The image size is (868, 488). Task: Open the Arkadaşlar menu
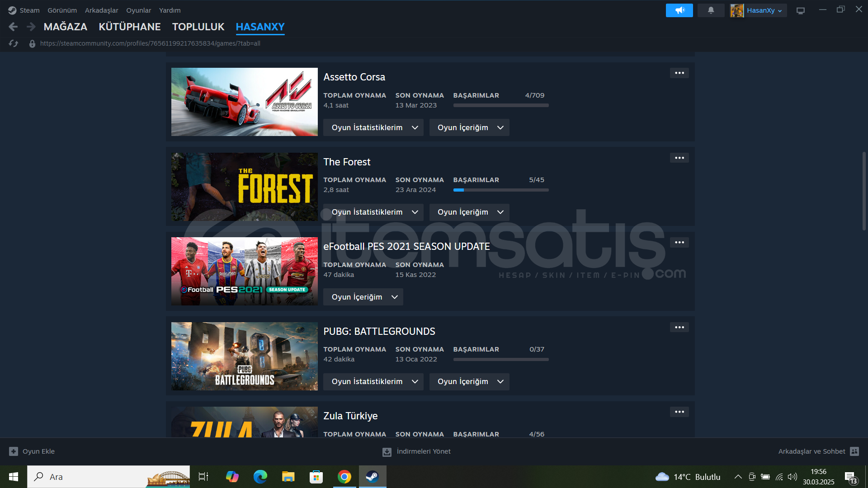(101, 10)
